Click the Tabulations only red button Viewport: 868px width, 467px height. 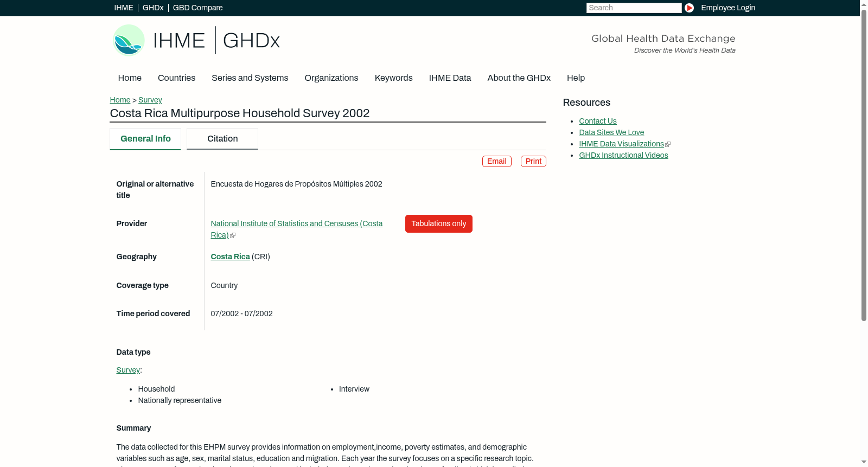tap(439, 223)
